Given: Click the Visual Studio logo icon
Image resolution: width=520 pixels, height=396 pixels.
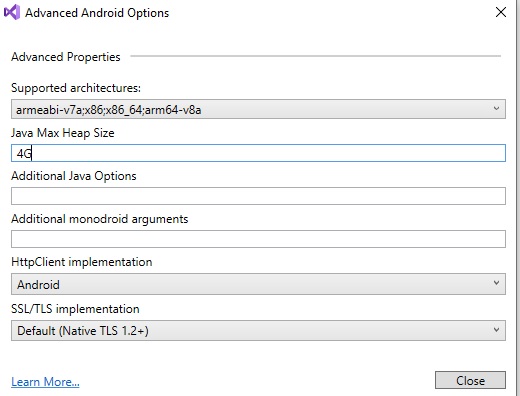Looking at the screenshot, I should [12, 12].
